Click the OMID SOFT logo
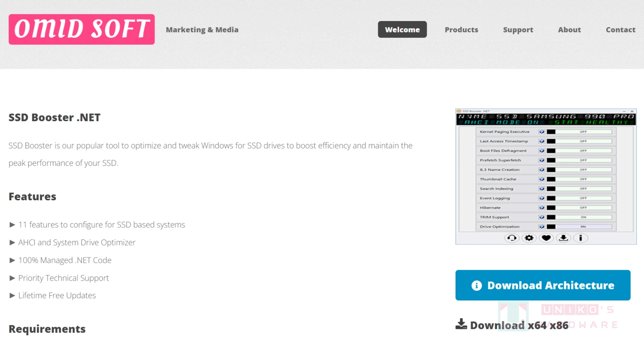Viewport: 644px width, 340px height. click(x=82, y=29)
